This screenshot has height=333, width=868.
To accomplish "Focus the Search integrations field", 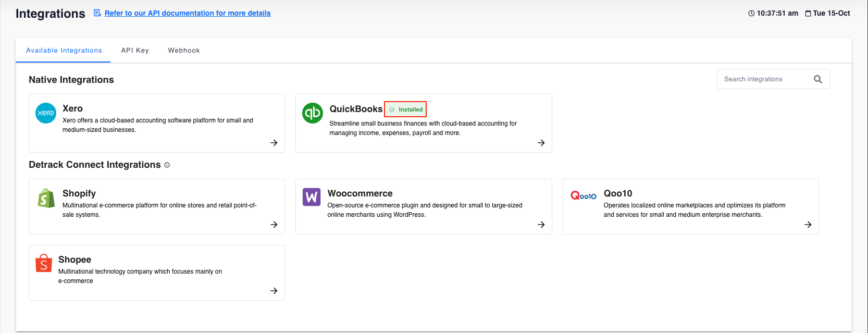I will point(774,79).
